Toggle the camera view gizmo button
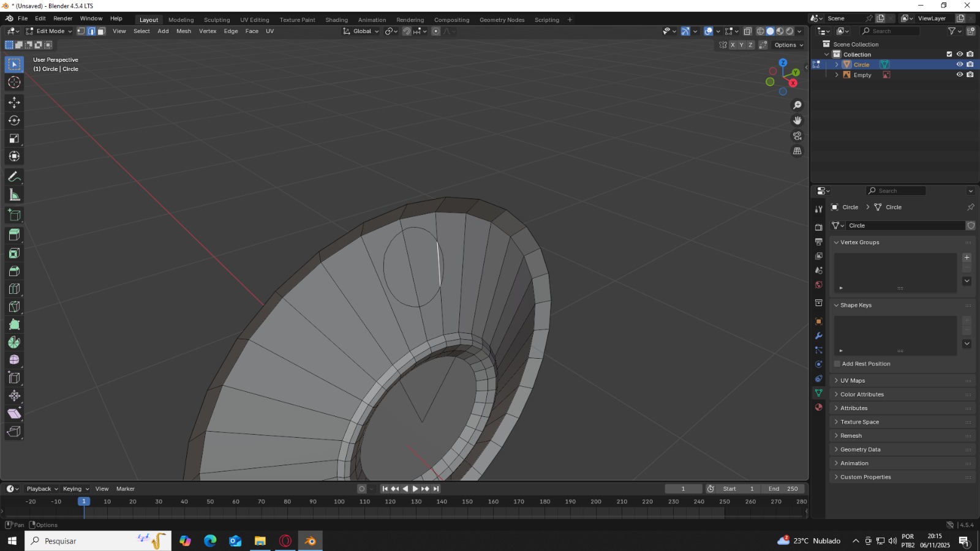The height and width of the screenshot is (551, 980). click(797, 136)
